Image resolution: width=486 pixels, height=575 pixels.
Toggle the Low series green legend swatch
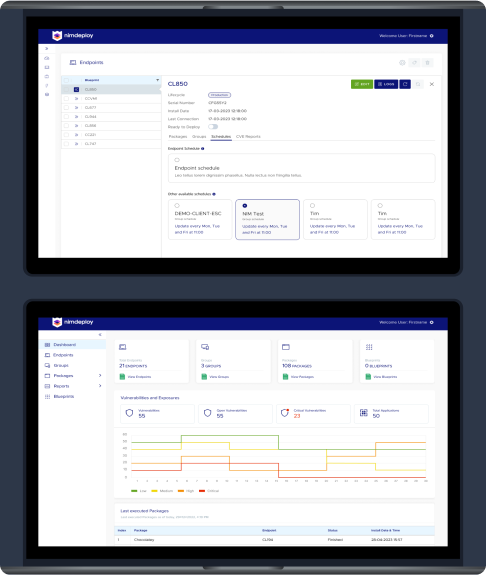(134, 491)
